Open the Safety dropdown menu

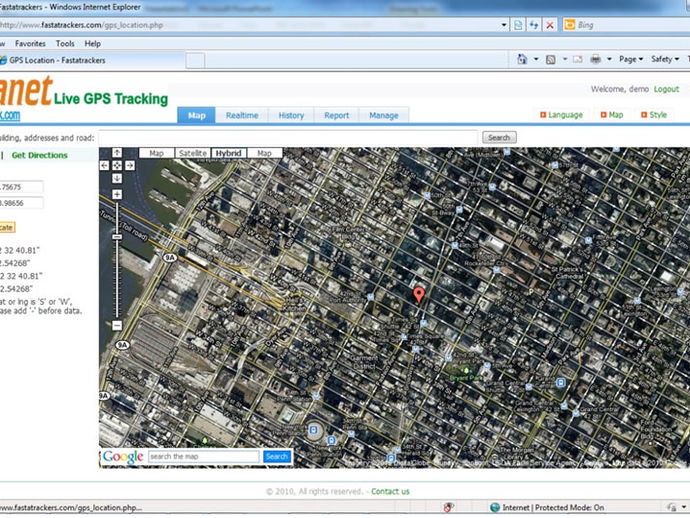pyautogui.click(x=665, y=59)
